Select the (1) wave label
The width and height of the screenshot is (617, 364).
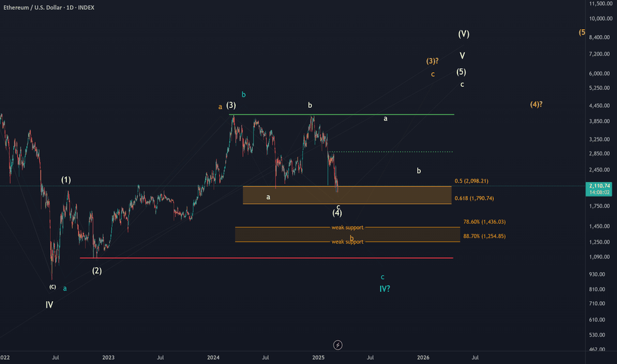[x=66, y=180]
